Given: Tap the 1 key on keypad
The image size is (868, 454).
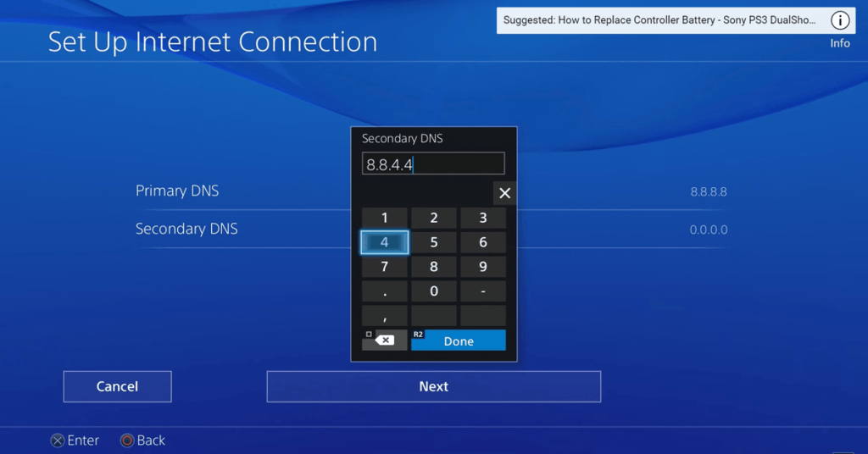Looking at the screenshot, I should click(385, 218).
